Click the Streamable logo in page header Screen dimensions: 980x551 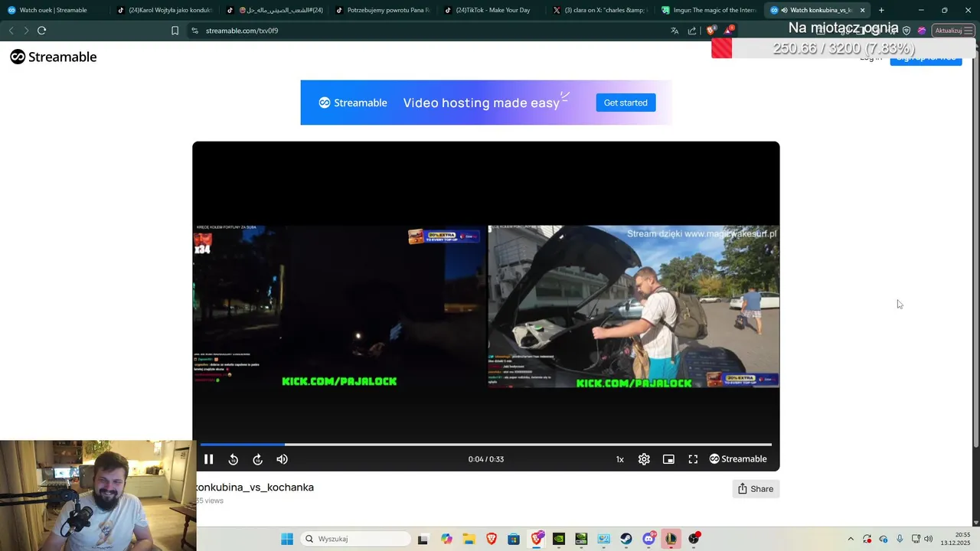click(54, 57)
